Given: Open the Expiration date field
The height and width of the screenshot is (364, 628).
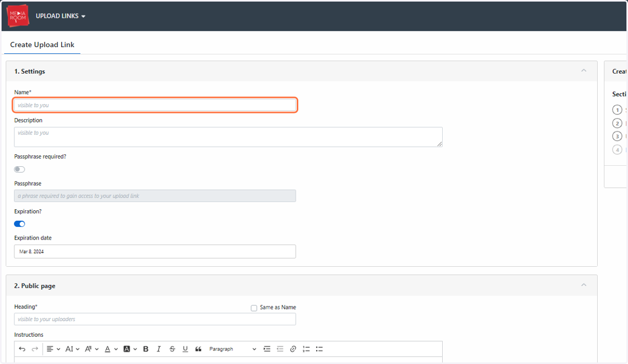Looking at the screenshot, I should tap(155, 252).
